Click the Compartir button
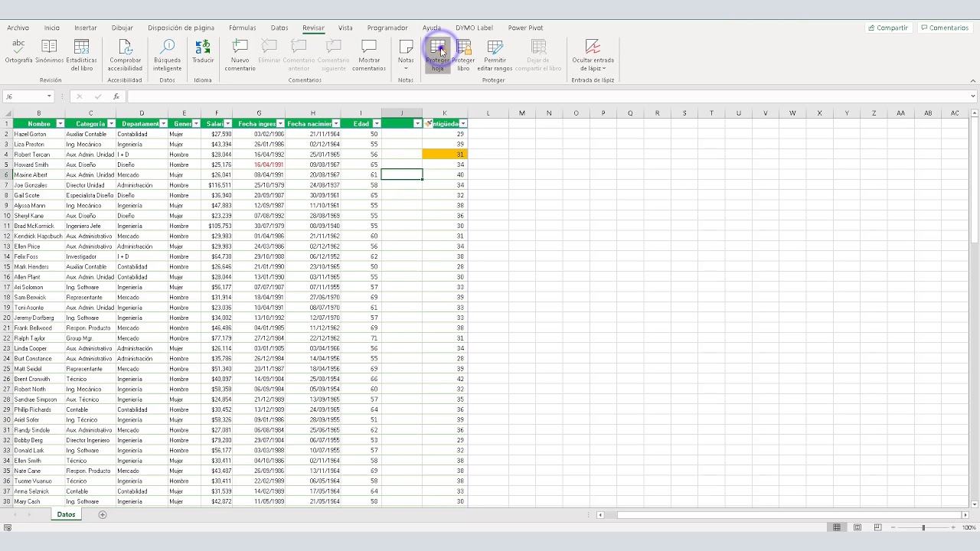This screenshot has height=551, width=980. (x=888, y=28)
